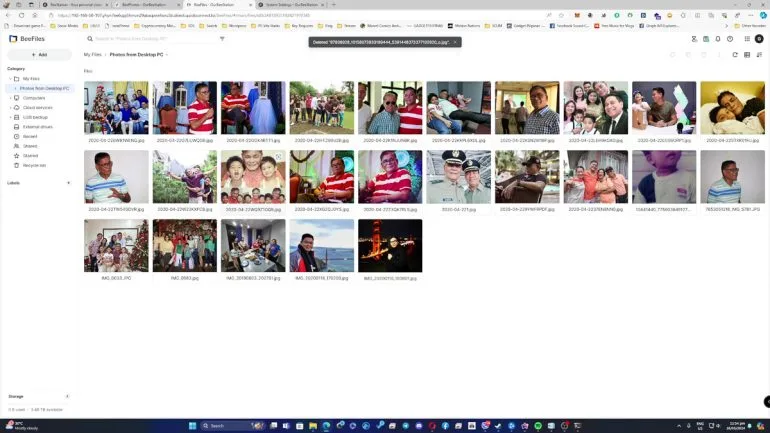The width and height of the screenshot is (770, 433).
Task: Open the sort options icon
Action: 759,55
